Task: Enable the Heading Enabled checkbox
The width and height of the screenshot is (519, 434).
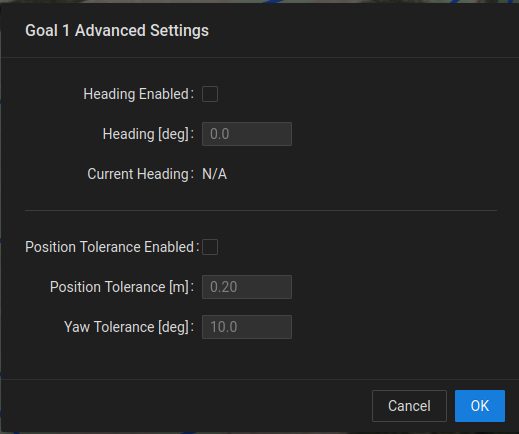Action: [210, 94]
